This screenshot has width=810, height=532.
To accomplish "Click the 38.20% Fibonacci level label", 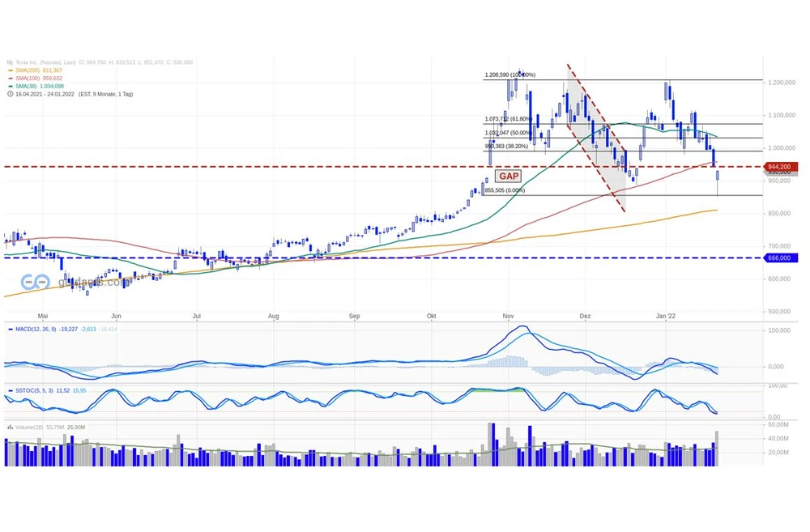I will coord(506,147).
